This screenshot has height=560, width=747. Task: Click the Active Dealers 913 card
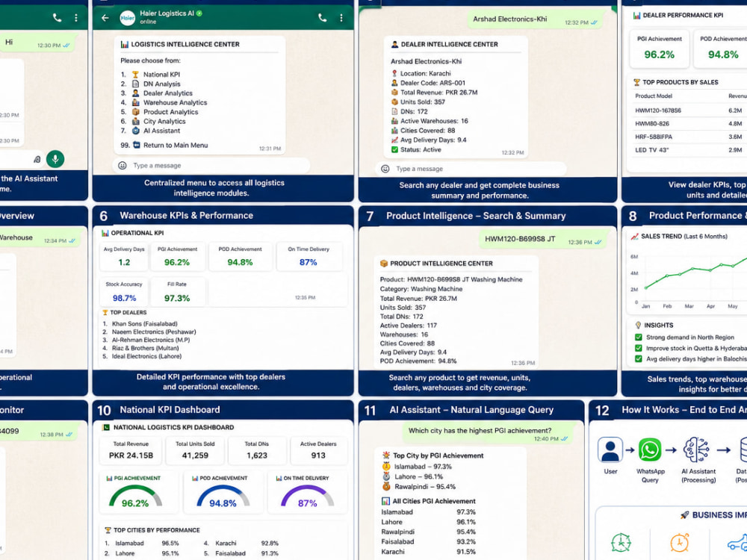pos(318,450)
